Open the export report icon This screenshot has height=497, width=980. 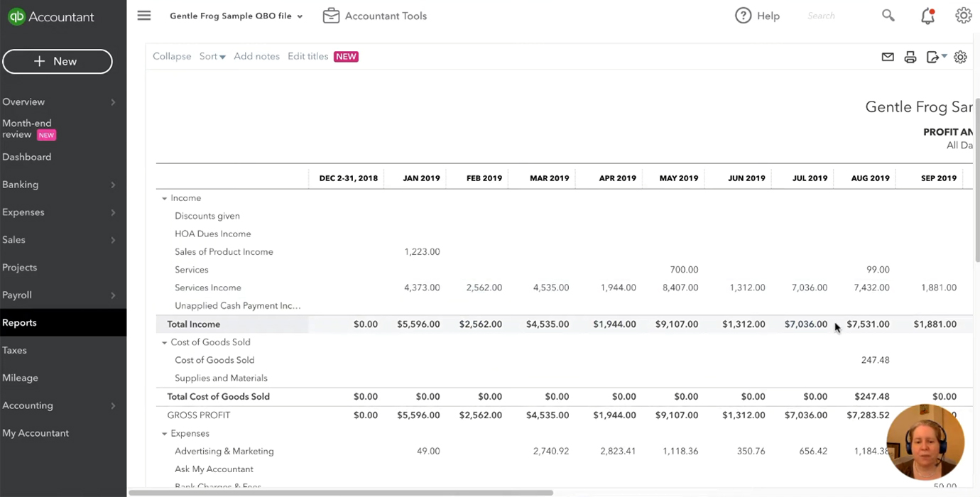coord(937,57)
